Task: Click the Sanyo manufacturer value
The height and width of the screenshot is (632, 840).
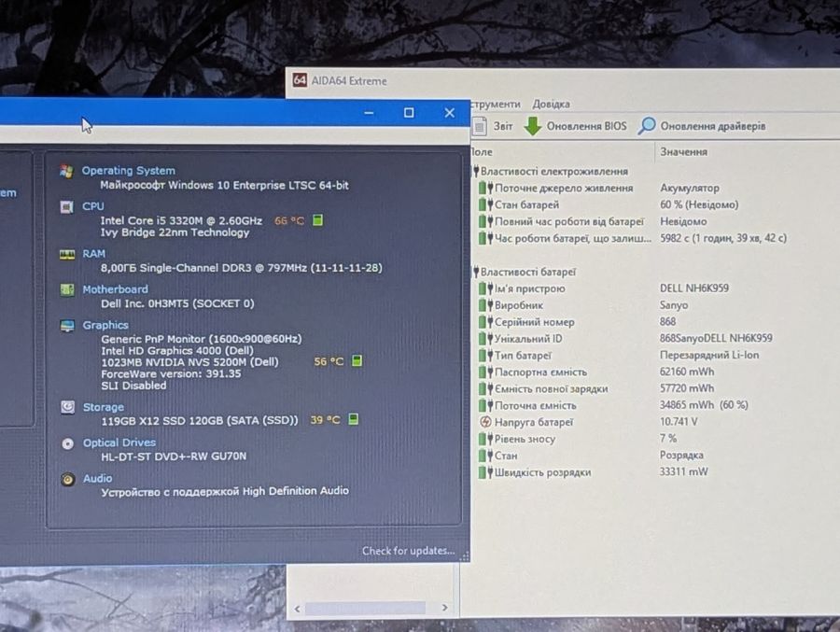Action: pyautogui.click(x=673, y=305)
